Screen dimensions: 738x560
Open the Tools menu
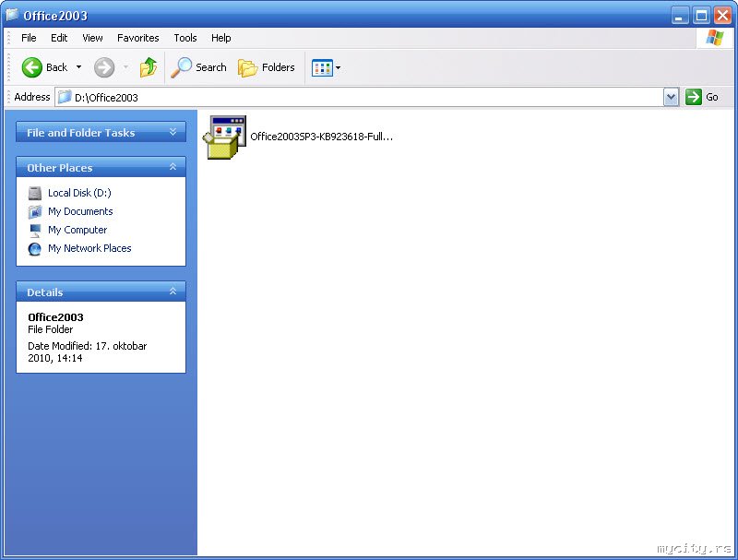(x=185, y=38)
